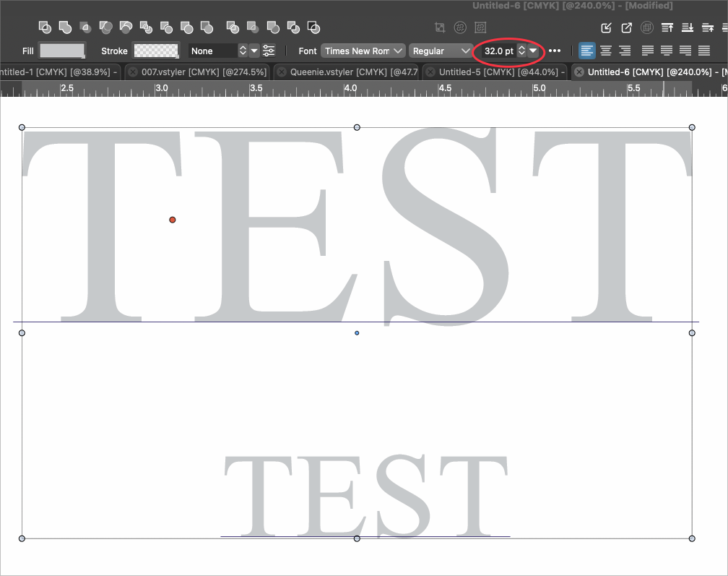This screenshot has width=728, height=576.
Task: Click the last black-outlined shape operation icon
Action: pyautogui.click(x=313, y=27)
